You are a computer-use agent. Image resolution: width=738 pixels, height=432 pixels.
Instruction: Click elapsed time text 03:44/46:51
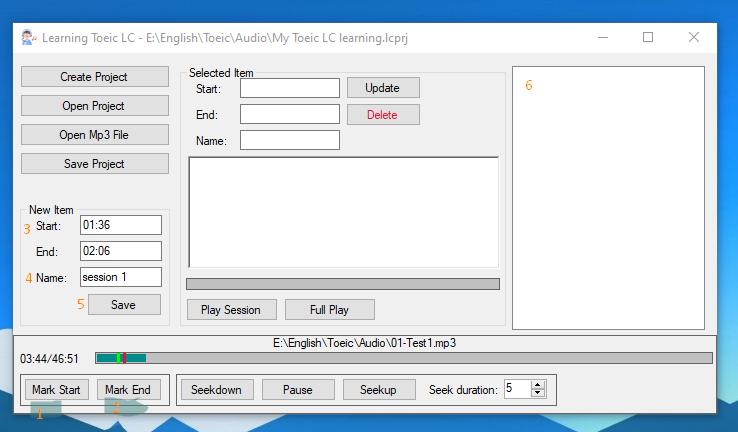point(49,359)
